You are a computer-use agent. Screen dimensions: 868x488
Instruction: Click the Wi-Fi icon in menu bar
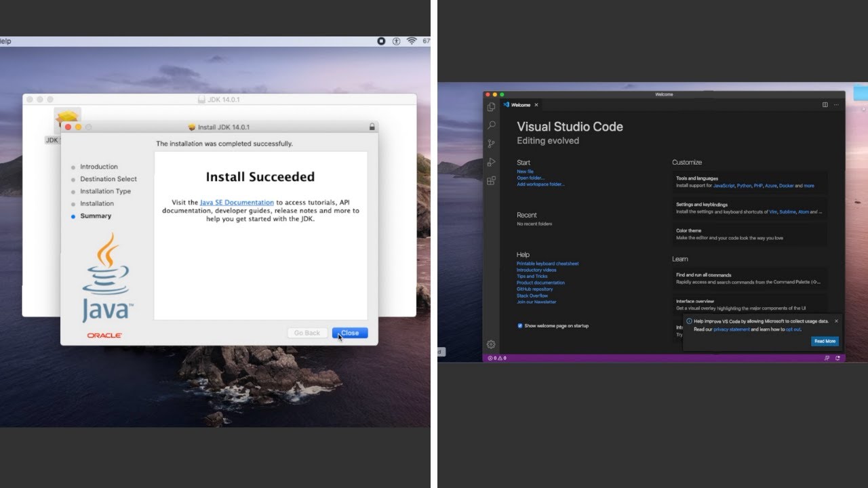[x=412, y=41]
